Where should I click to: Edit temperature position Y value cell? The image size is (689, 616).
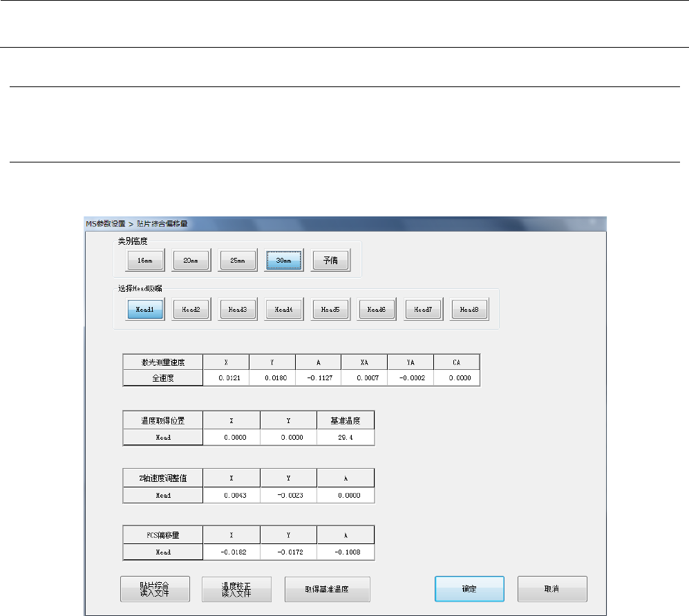point(288,437)
